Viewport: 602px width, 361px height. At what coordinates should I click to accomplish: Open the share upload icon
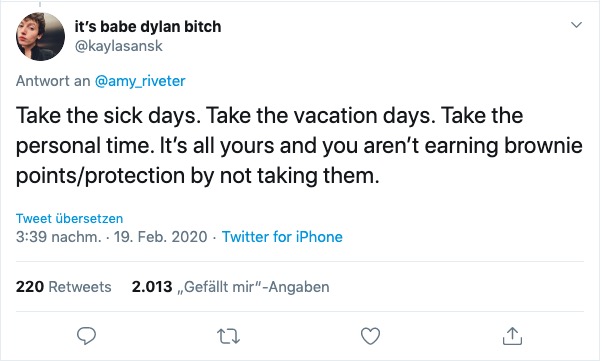(x=512, y=336)
